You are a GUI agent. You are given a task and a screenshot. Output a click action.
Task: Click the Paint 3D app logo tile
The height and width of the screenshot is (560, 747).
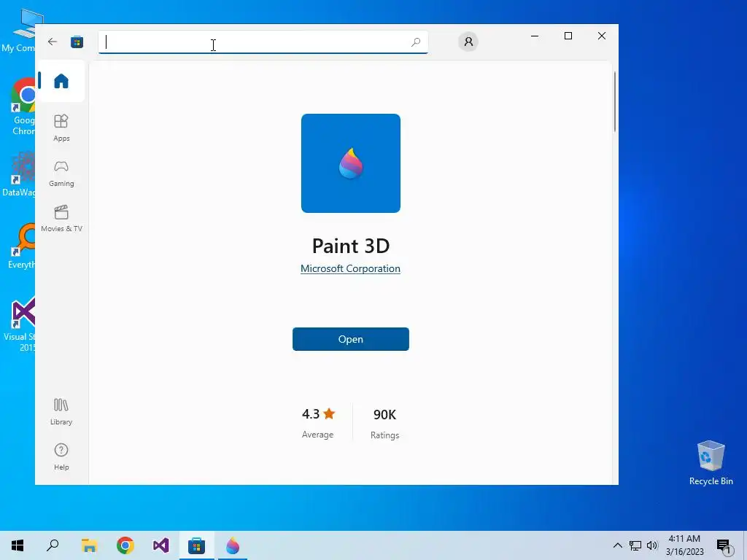(351, 163)
